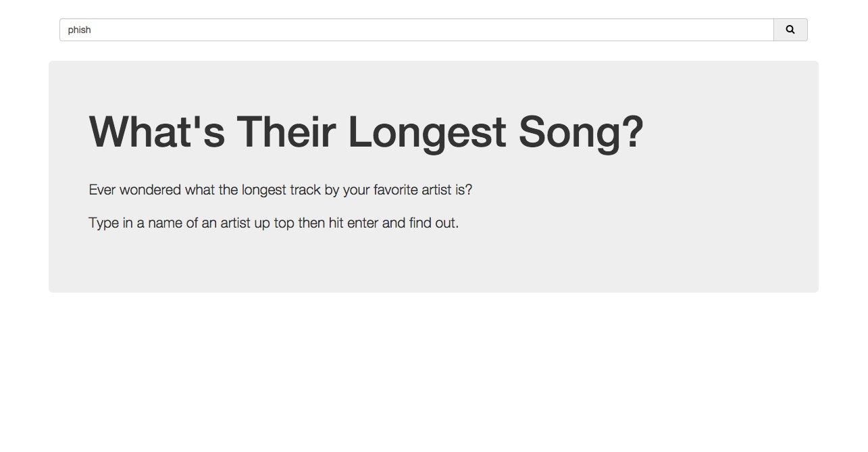Viewport: 868px width, 452px height.
Task: Click the 'Type in a name of an artist' sentence
Action: [x=274, y=222]
